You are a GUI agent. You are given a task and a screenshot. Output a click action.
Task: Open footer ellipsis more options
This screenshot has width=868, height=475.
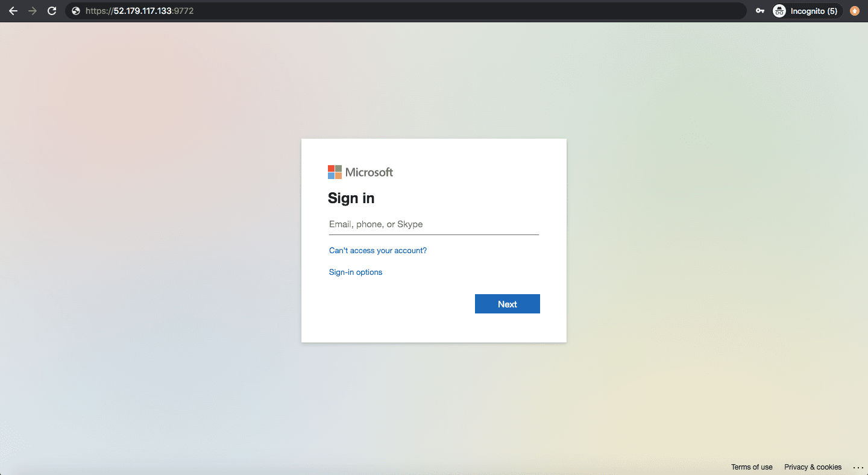tap(858, 467)
